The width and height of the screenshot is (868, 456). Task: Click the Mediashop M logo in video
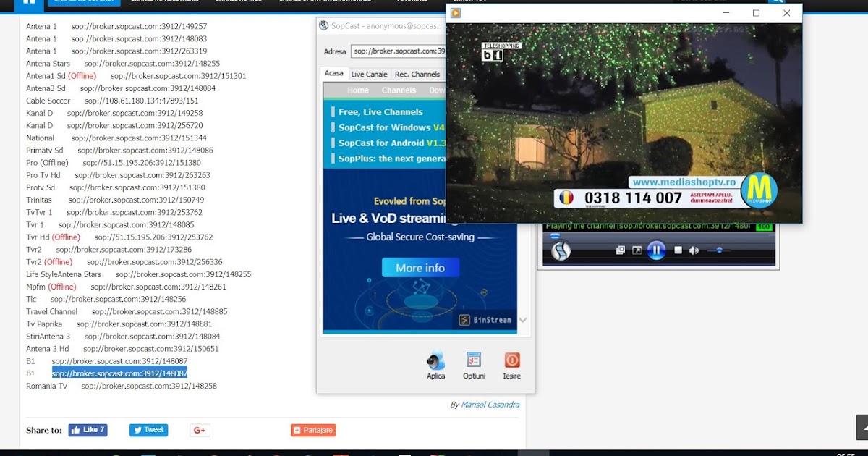coord(759,191)
